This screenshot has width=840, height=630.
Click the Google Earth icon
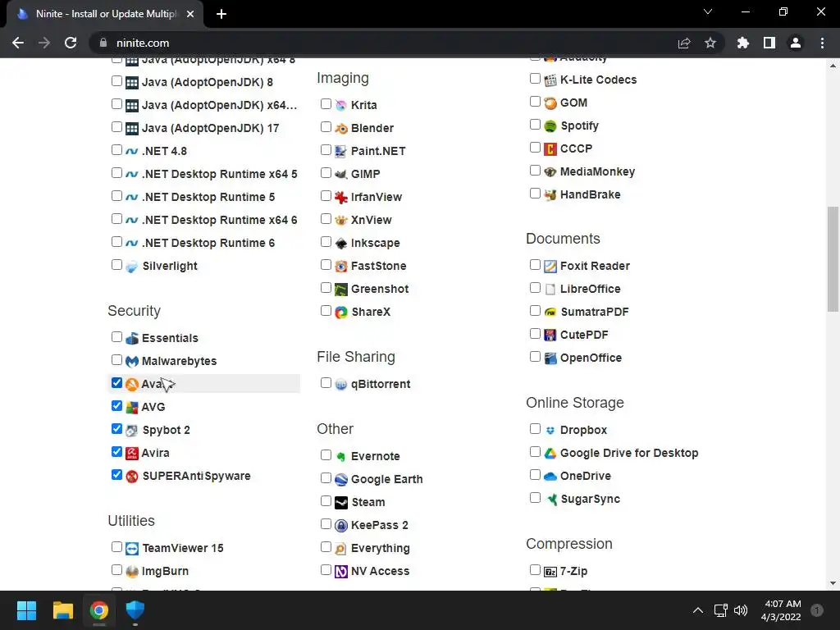[340, 479]
